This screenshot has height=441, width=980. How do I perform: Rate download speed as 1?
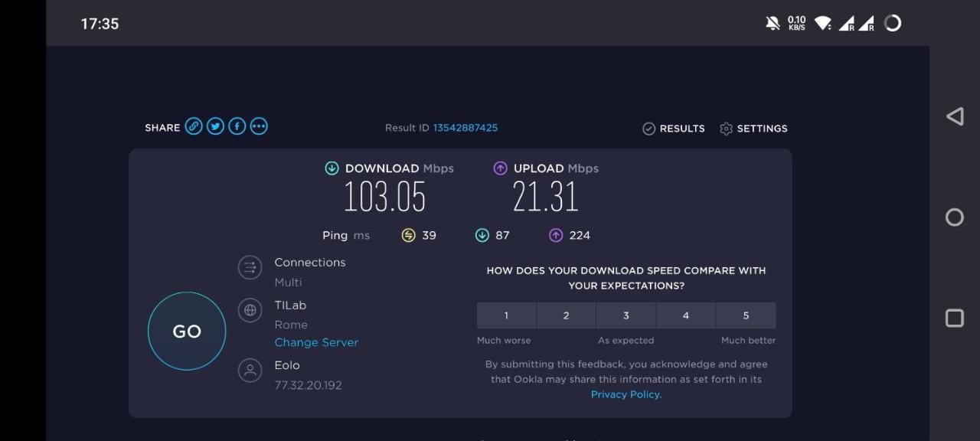coord(506,315)
